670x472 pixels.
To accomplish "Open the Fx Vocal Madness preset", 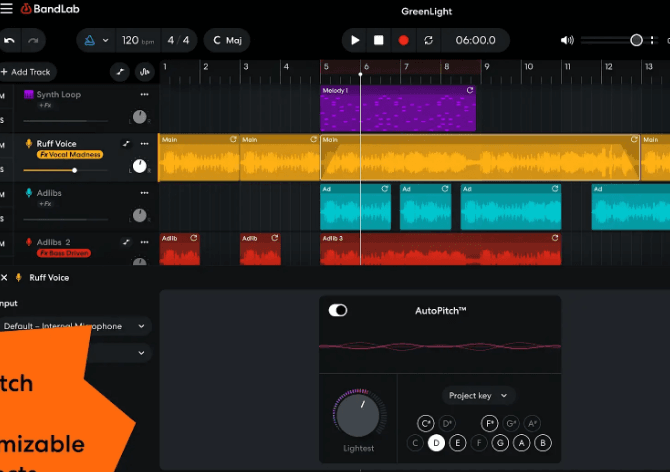I will (x=70, y=155).
